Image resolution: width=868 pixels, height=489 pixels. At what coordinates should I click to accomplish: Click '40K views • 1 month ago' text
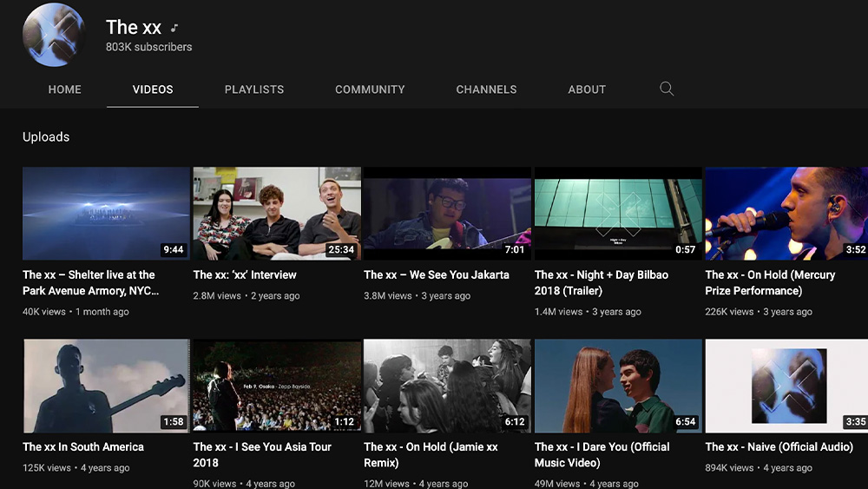76,312
